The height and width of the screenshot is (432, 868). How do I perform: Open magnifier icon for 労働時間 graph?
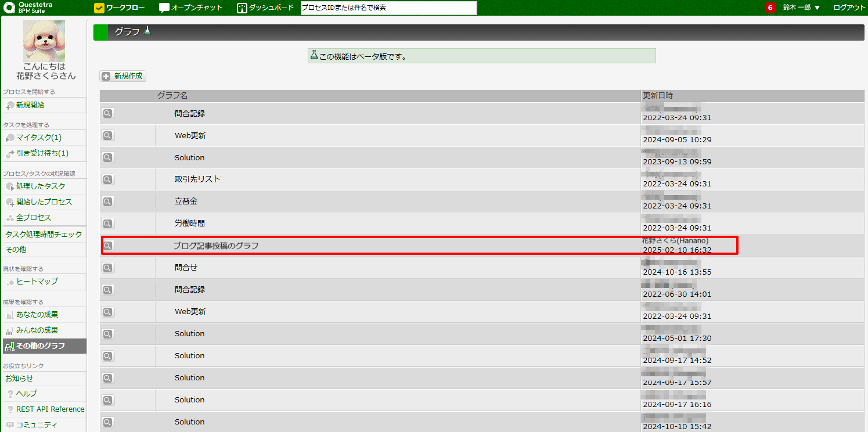tap(108, 224)
